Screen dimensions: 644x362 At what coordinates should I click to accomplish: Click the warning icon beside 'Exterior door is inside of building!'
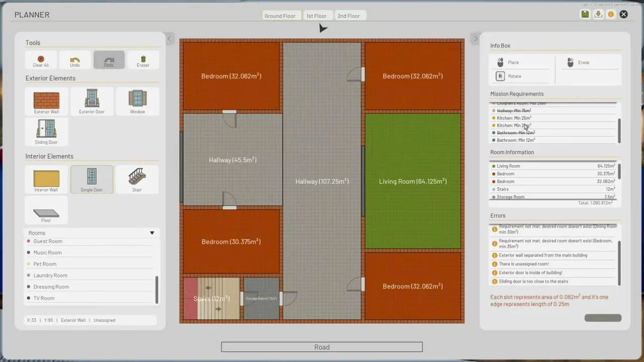(x=495, y=273)
